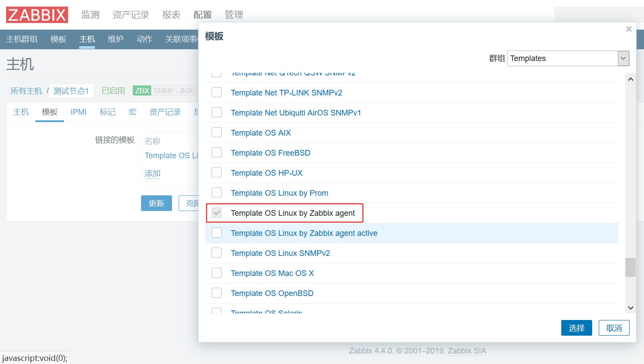Click the 测试节点1 breadcrumb link
644x364 pixels.
tap(71, 91)
